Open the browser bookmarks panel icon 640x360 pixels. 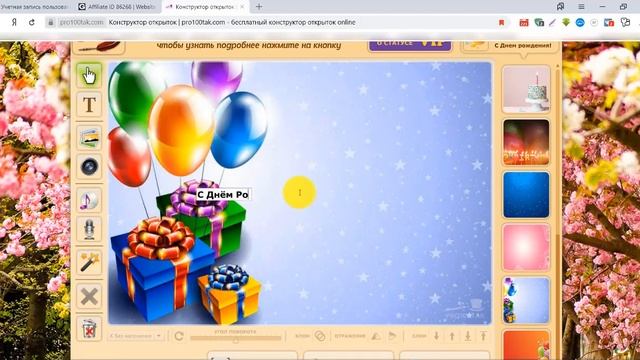tap(560, 7)
